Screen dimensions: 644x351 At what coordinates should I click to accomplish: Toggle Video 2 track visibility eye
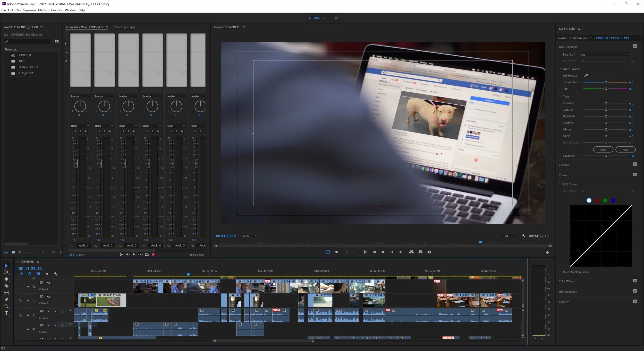(x=48, y=283)
